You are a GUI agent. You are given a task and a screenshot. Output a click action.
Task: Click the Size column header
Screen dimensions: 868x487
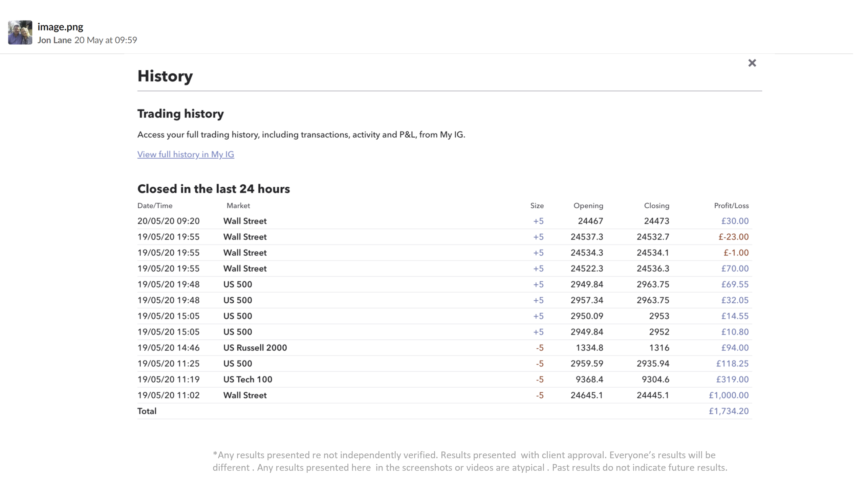(537, 206)
